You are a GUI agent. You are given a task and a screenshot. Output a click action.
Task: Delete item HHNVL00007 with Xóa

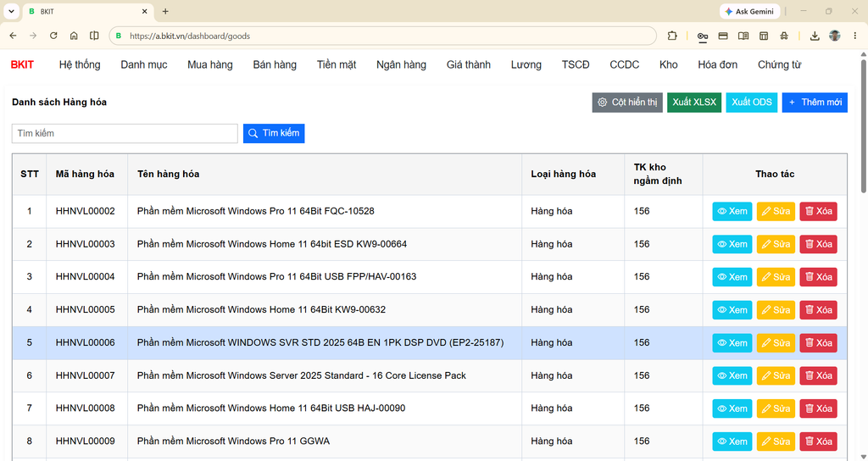coord(818,375)
